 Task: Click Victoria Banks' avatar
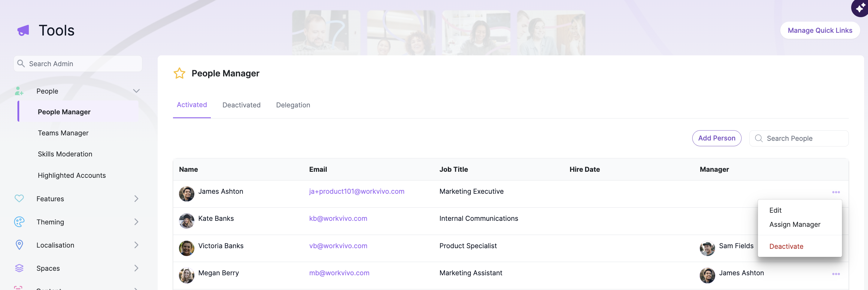(186, 248)
